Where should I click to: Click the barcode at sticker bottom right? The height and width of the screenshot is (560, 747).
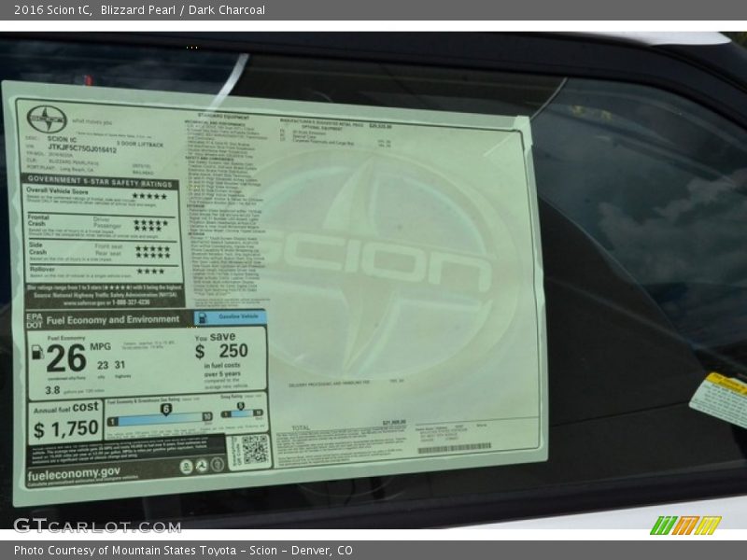point(454,448)
